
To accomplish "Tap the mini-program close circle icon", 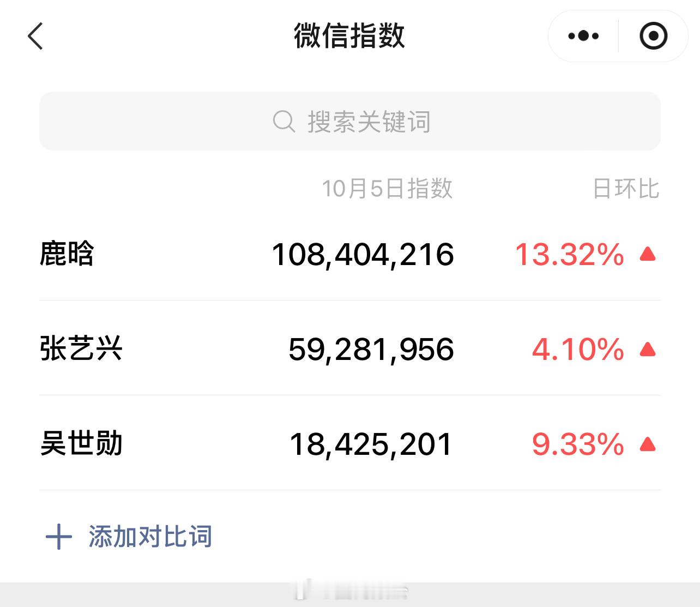I will (x=653, y=37).
